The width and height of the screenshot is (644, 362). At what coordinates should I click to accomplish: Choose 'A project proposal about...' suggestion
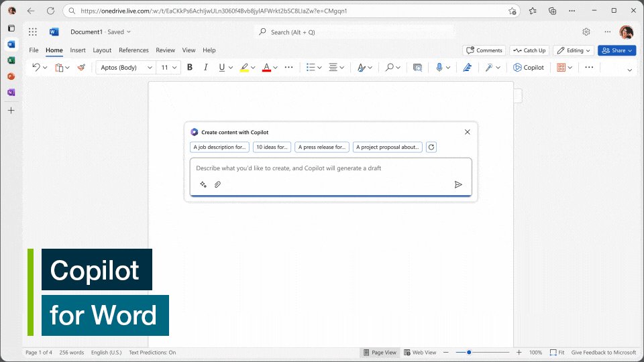coord(387,147)
